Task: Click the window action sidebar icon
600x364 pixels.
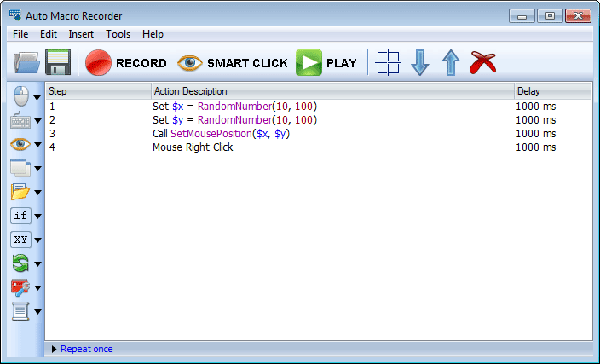Action: 20,168
